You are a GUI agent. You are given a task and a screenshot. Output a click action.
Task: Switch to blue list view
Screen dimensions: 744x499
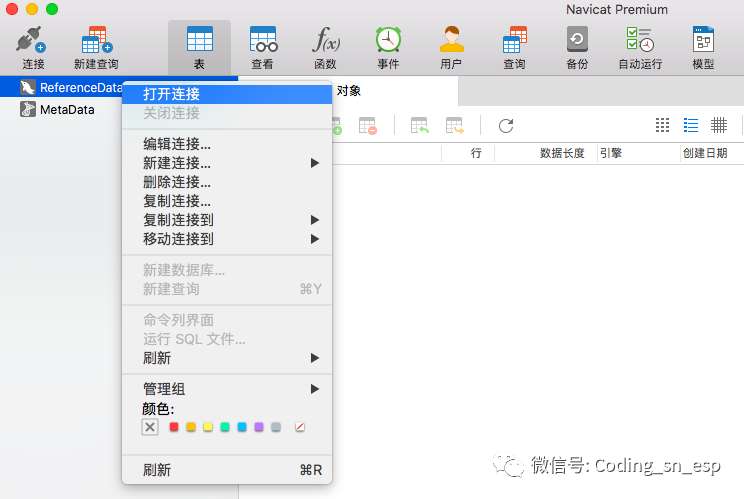click(691, 125)
